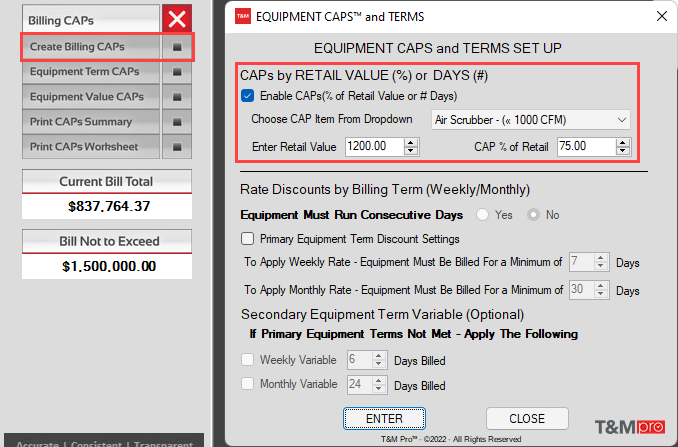Open the CAP Item dropdown showing Air Scrubber

pos(531,120)
